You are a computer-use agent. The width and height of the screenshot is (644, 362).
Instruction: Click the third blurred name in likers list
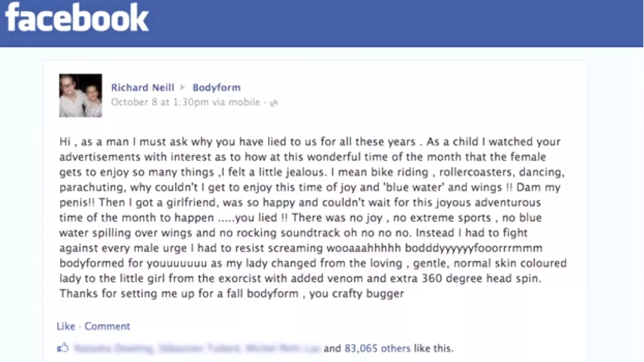coord(283,348)
